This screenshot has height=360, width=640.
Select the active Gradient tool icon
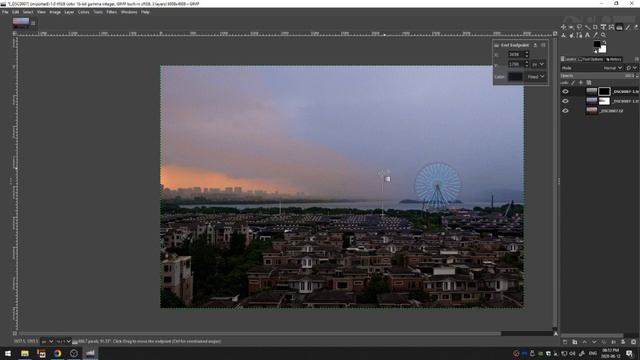coord(619,27)
